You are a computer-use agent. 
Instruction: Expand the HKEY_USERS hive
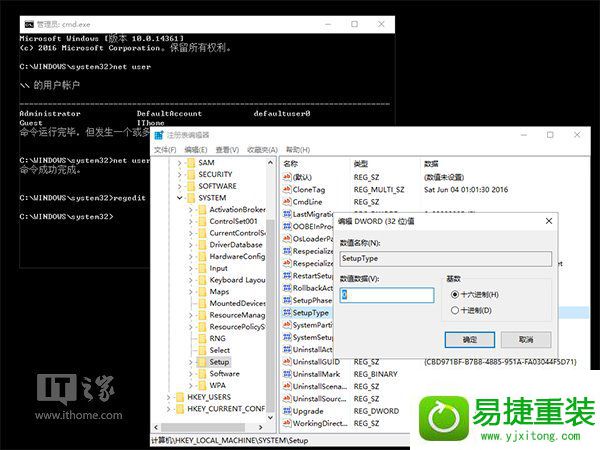tap(168, 397)
